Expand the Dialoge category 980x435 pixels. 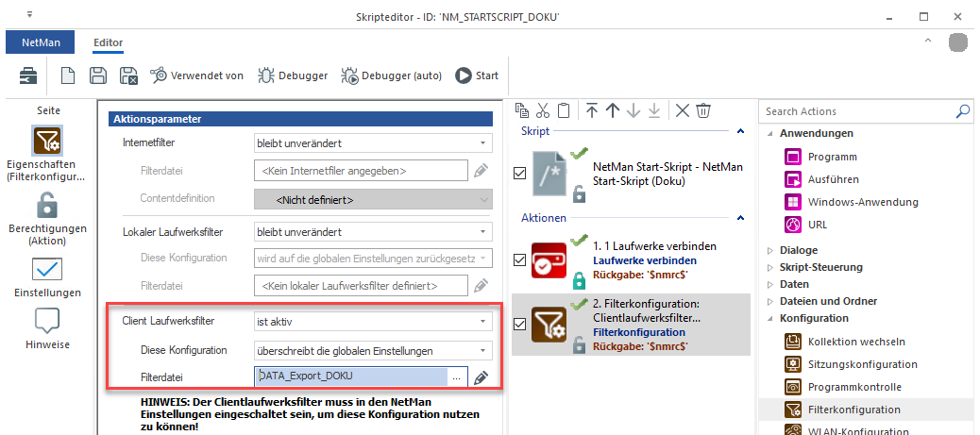[799, 250]
